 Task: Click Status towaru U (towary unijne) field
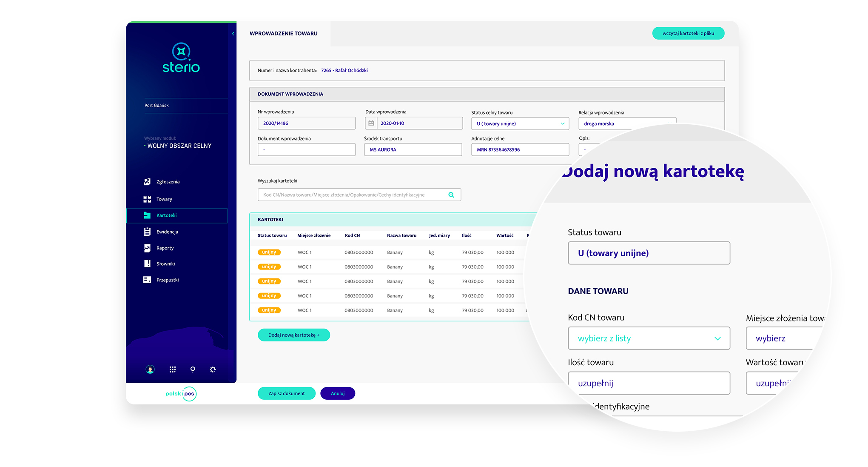[x=649, y=253]
